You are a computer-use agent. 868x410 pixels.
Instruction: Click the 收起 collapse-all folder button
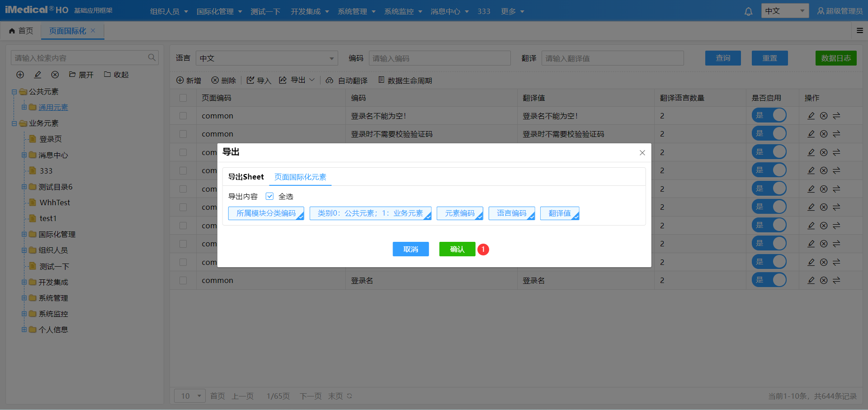pos(116,75)
